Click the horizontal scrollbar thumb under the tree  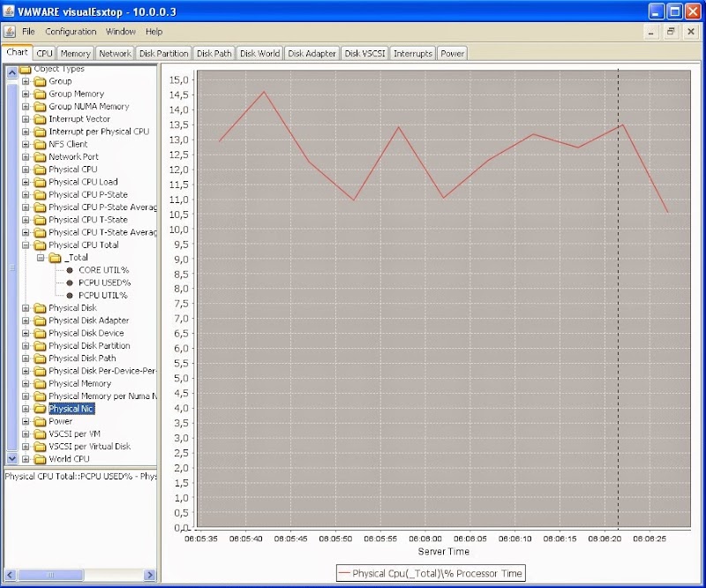(x=50, y=575)
